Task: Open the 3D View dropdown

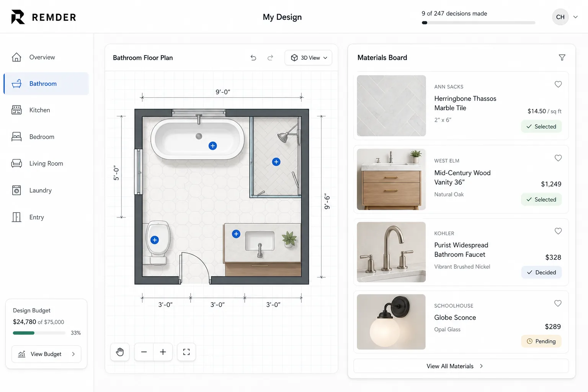Action: 308,58
